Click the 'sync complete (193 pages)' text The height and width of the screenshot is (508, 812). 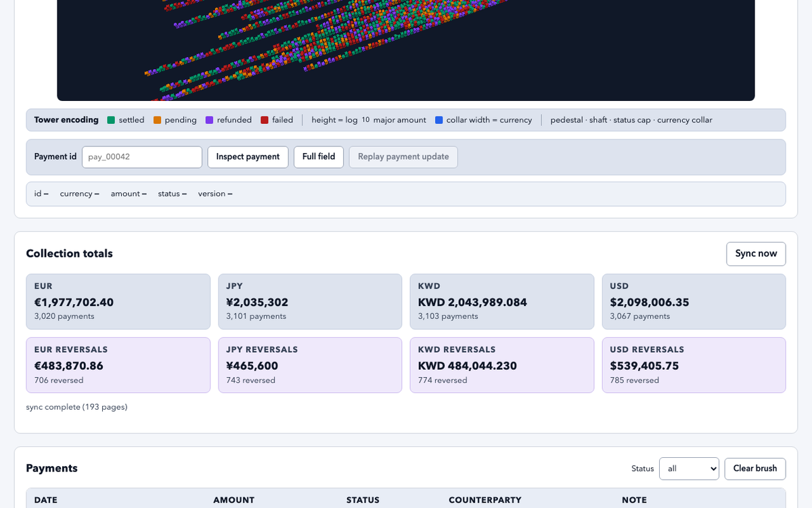(x=76, y=407)
